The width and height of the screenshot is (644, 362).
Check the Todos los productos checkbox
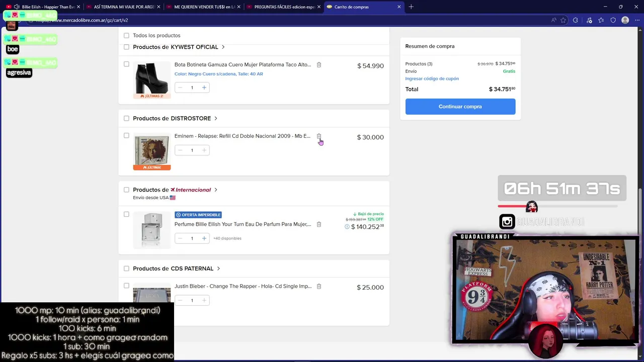pos(126,36)
